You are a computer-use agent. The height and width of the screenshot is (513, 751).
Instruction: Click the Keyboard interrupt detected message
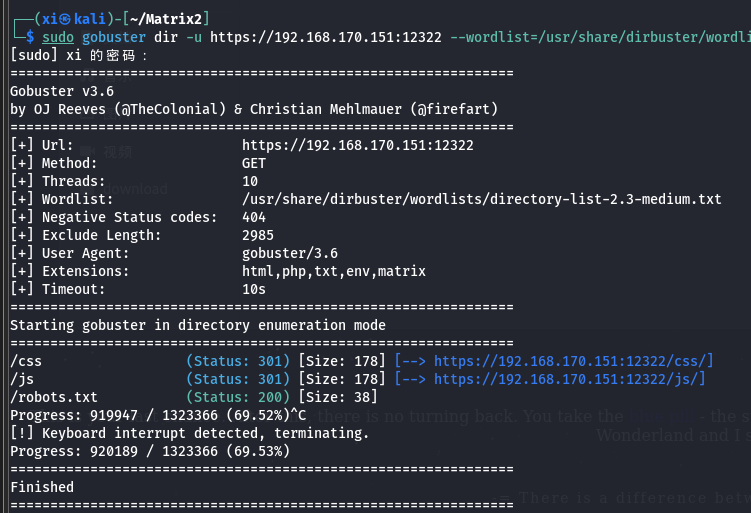[205, 433]
